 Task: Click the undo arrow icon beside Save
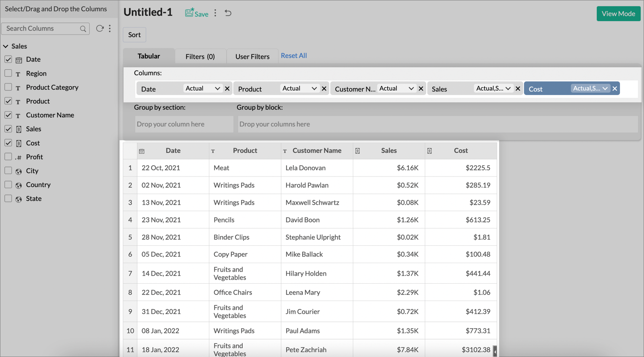228,13
